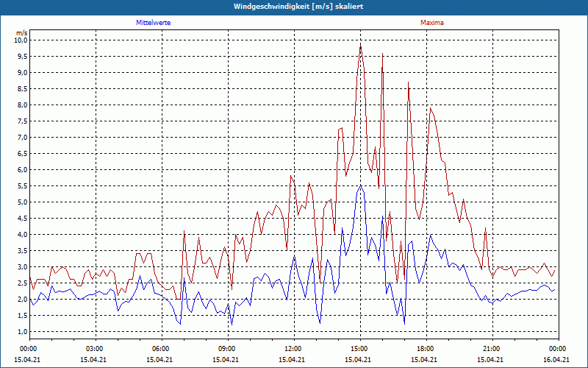
Task: Click the 10,0 y-axis value
Action: (21, 40)
